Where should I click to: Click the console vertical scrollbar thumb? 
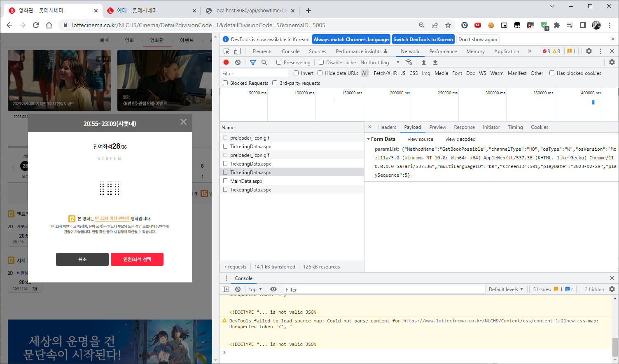(x=615, y=347)
